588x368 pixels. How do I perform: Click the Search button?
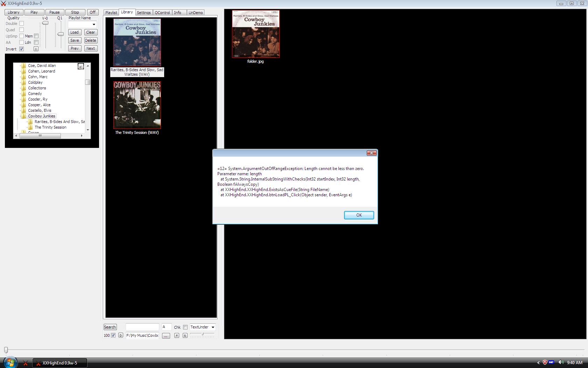110,327
